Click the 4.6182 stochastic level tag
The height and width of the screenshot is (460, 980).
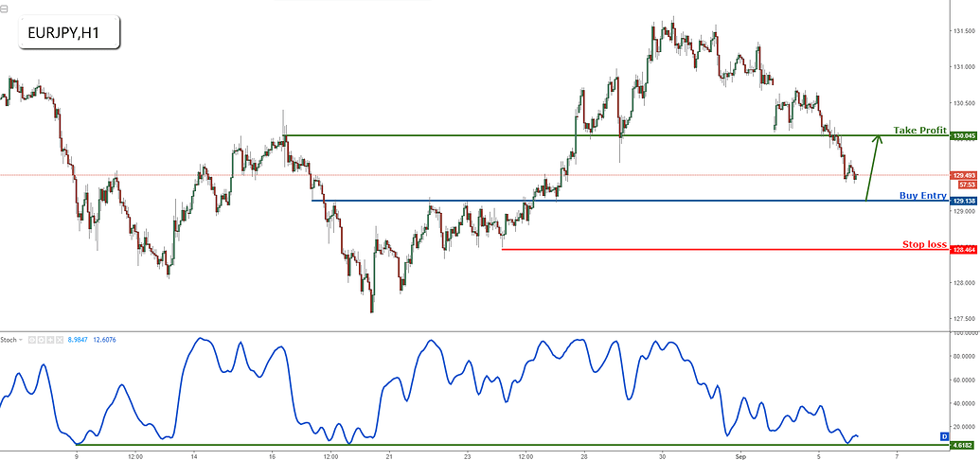click(x=963, y=445)
